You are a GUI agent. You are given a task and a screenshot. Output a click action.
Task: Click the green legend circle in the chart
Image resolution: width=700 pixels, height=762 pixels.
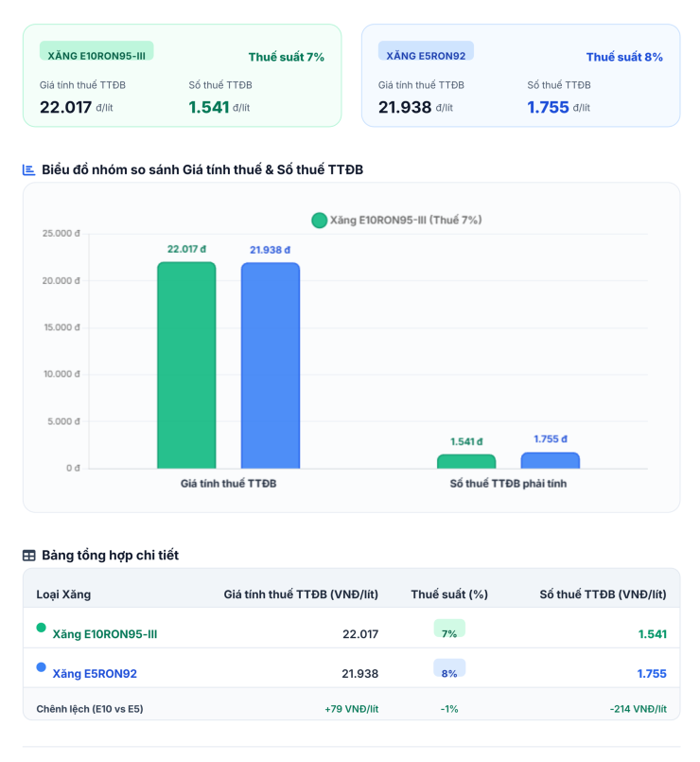click(319, 221)
